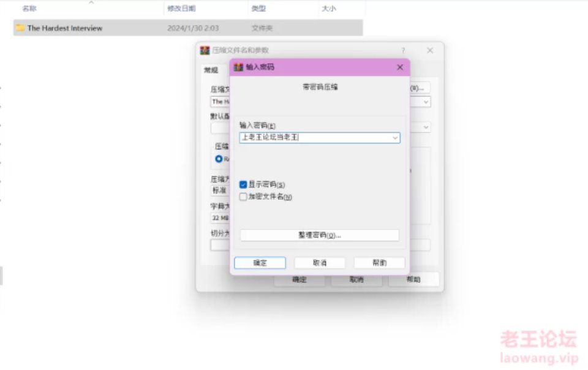588x370 pixels.
Task: Close the archive name and parameters window
Action: point(430,50)
